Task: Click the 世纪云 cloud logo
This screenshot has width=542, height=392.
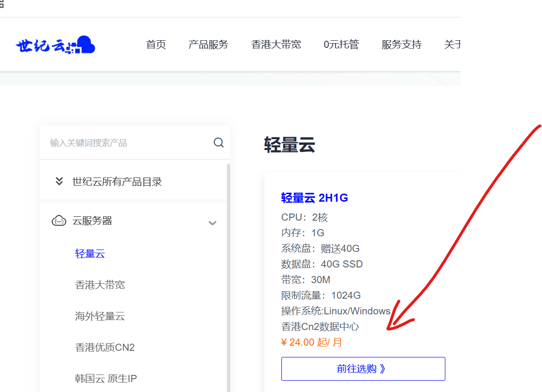Action: coord(54,44)
